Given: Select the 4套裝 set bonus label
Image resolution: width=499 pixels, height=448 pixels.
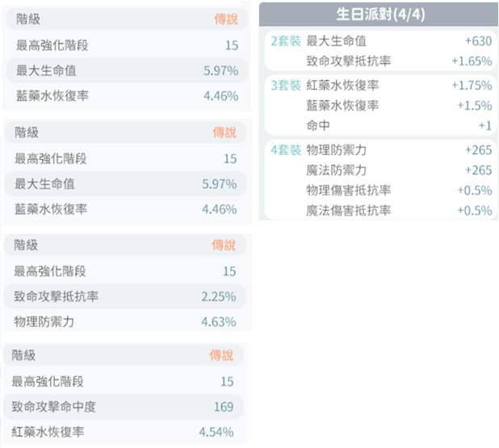Looking at the screenshot, I should (286, 150).
